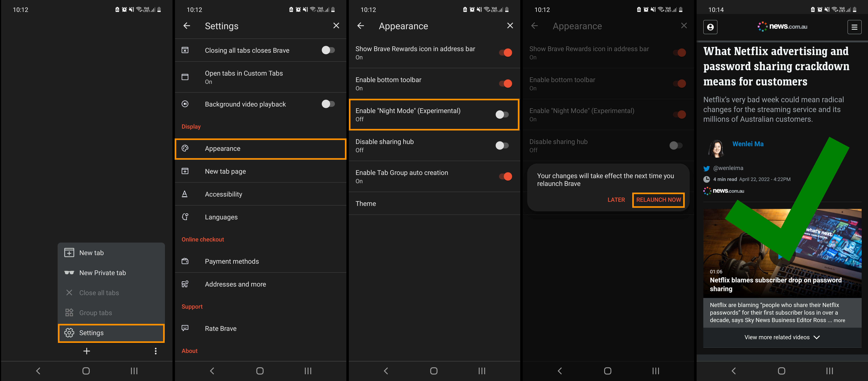Tap Android home button on news screen
This screenshot has width=868, height=381.
[x=781, y=371]
